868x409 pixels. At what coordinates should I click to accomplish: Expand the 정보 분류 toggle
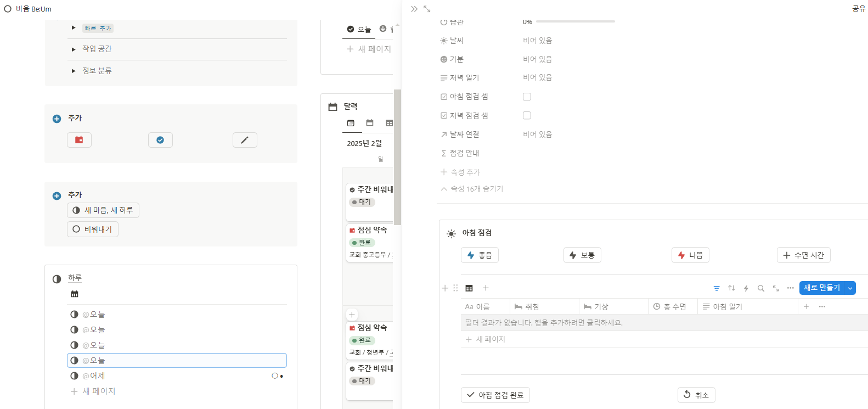point(74,71)
